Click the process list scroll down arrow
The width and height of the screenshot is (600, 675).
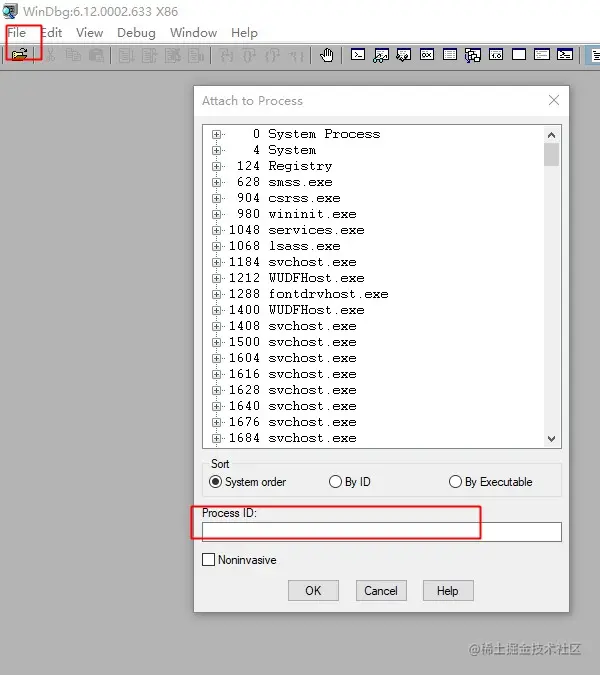coord(551,438)
